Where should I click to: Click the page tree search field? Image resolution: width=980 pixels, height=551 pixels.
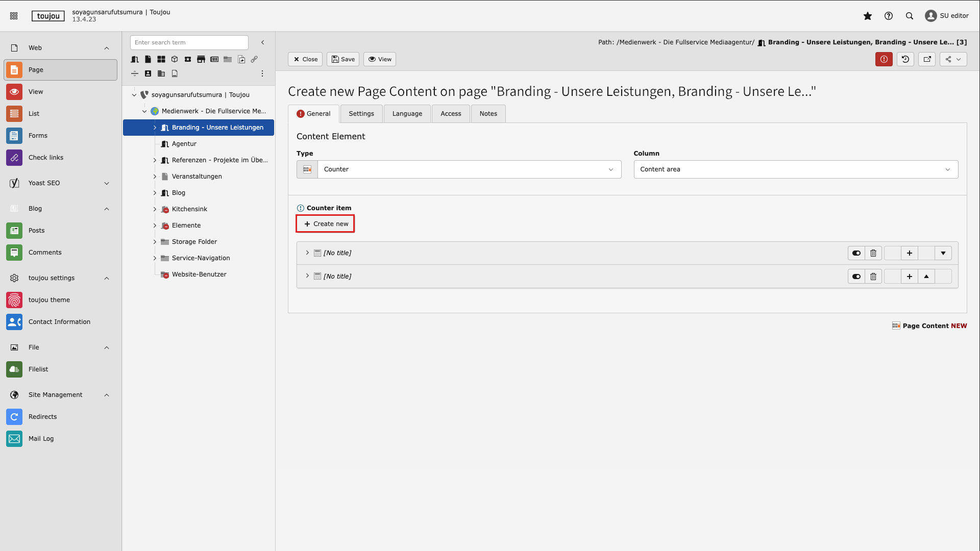click(x=189, y=42)
